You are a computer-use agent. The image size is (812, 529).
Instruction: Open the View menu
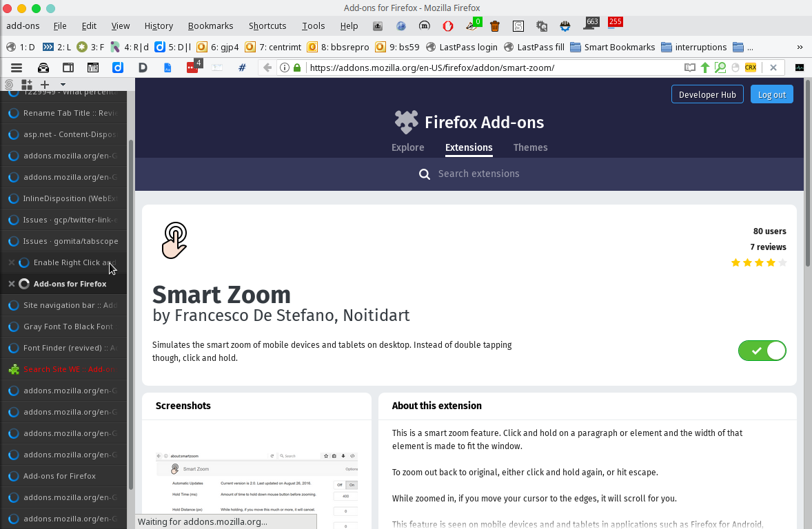(x=120, y=26)
